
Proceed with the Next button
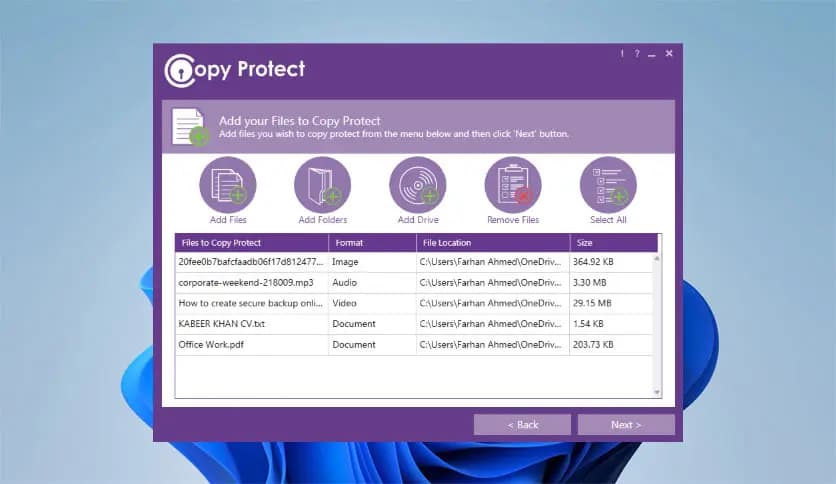point(626,425)
